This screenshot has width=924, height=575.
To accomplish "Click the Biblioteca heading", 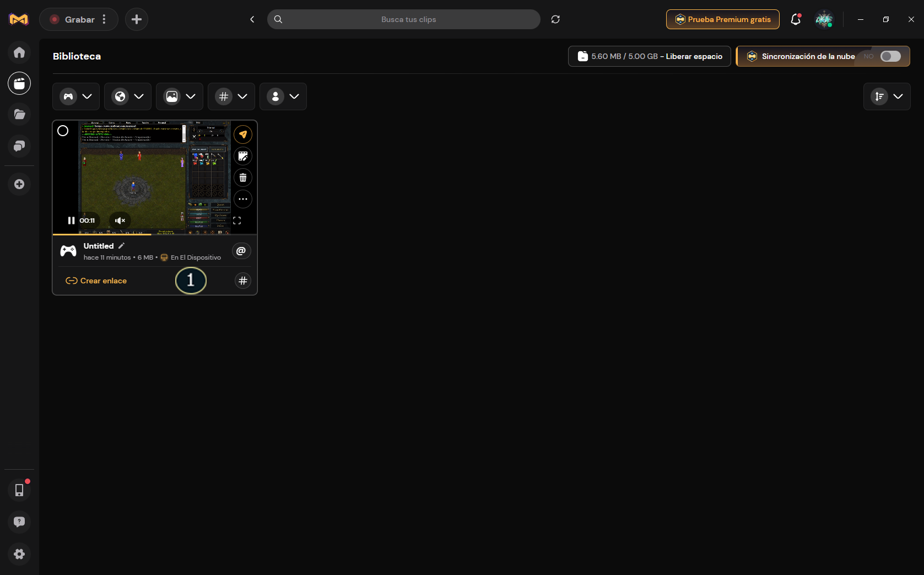I will (77, 56).
